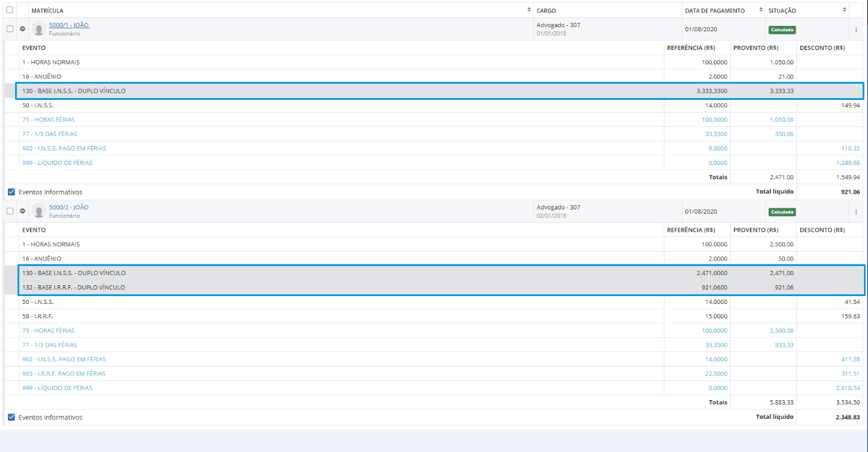Untick Eventos informativos under Total líquido 921,06
Screen dimensions: 868x452
pos(11,192)
